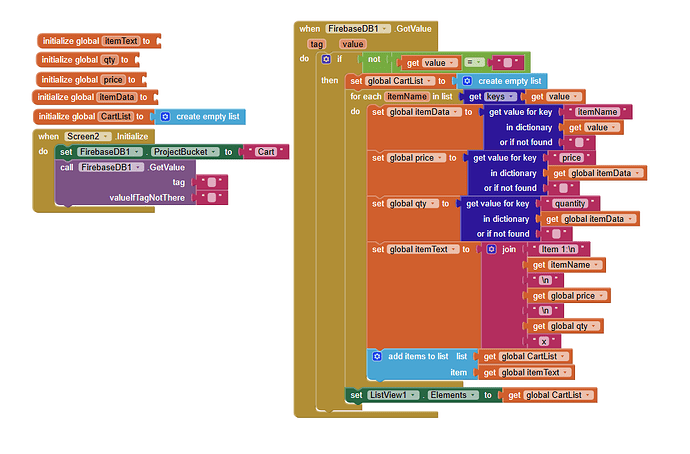Click the gear icon on the join block

pos(492,249)
